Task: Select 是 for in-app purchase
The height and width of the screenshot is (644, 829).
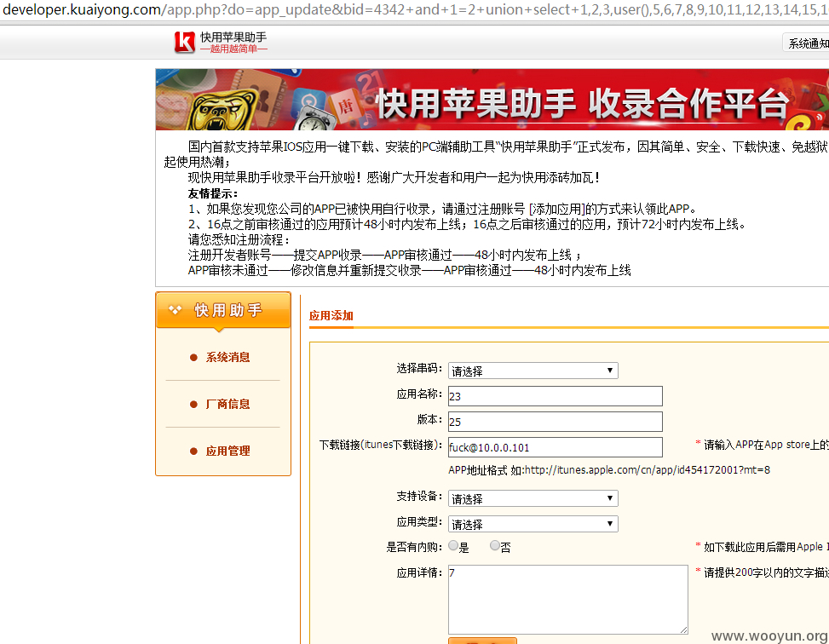Action: [x=453, y=546]
